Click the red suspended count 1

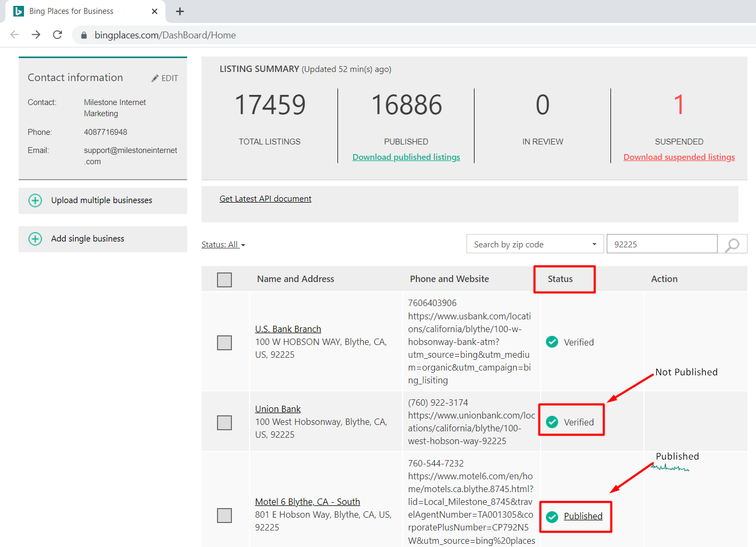click(x=679, y=105)
